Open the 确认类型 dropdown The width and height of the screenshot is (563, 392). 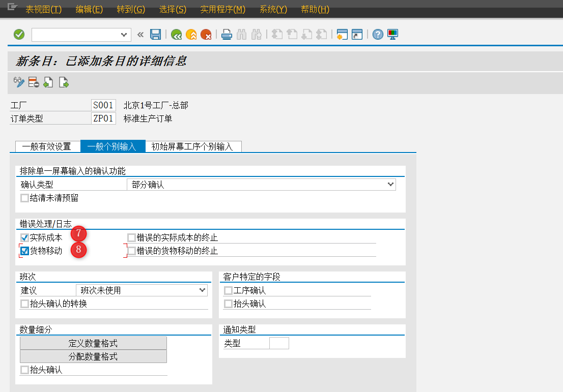[x=390, y=185]
